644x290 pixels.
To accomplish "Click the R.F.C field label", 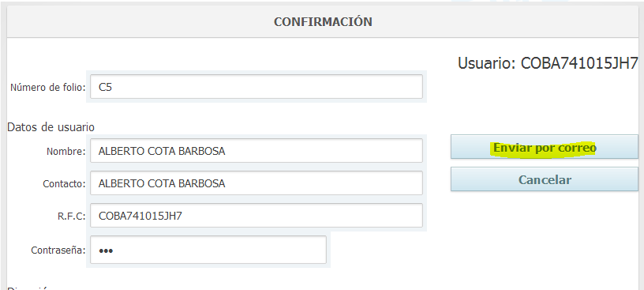I will tap(71, 217).
